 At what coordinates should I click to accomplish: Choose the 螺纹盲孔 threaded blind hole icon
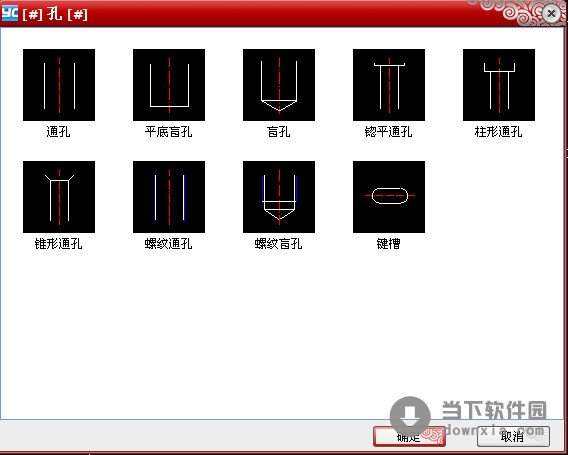coord(279,197)
